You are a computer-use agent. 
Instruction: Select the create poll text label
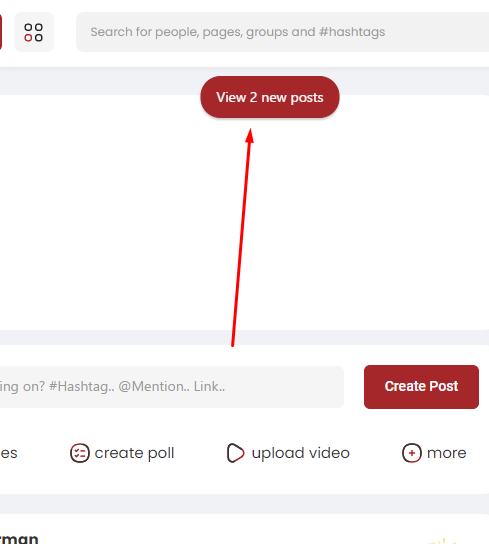click(134, 453)
